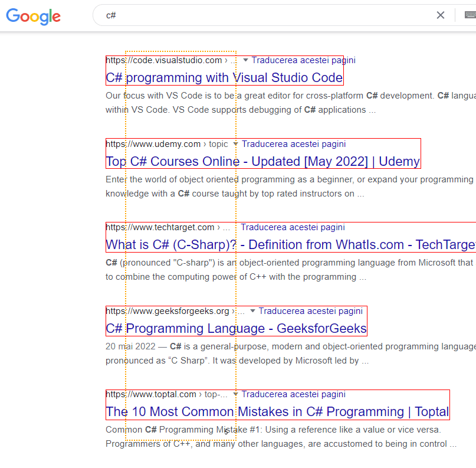Screen dimensions: 476x468
Task: Click snippet 'Enter the world of object oriented programming'
Action: [200, 179]
